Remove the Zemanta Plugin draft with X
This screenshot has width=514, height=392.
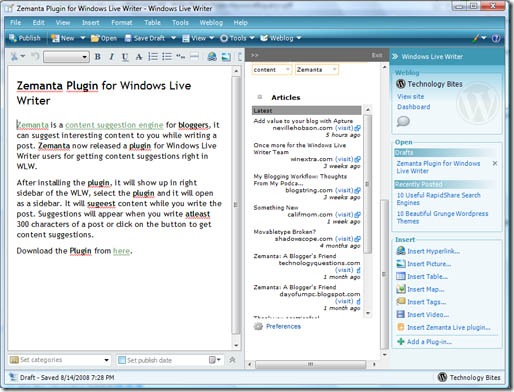(495, 163)
